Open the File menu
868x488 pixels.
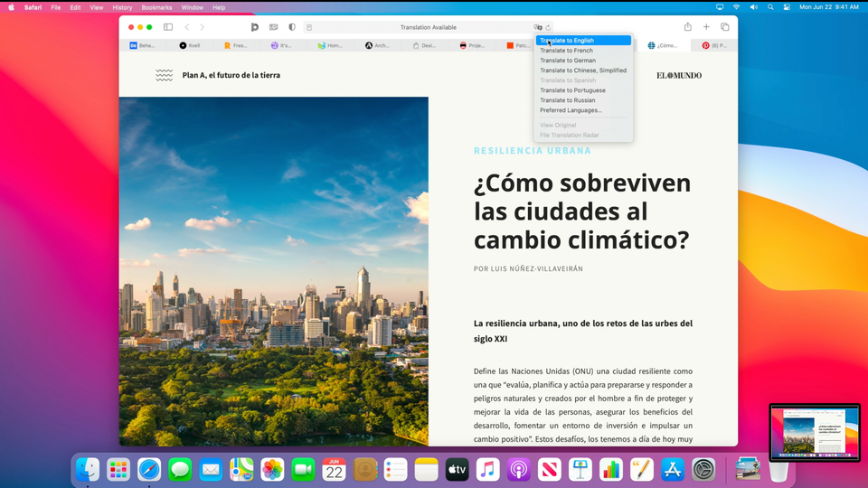click(56, 7)
